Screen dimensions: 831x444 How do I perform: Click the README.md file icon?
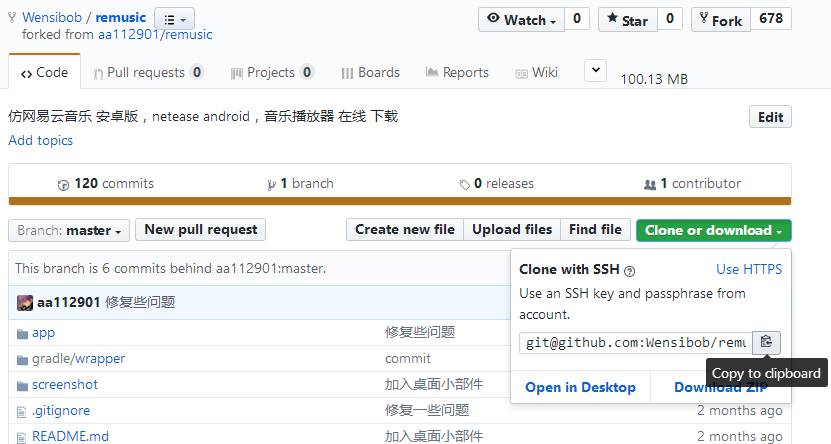(x=22, y=438)
